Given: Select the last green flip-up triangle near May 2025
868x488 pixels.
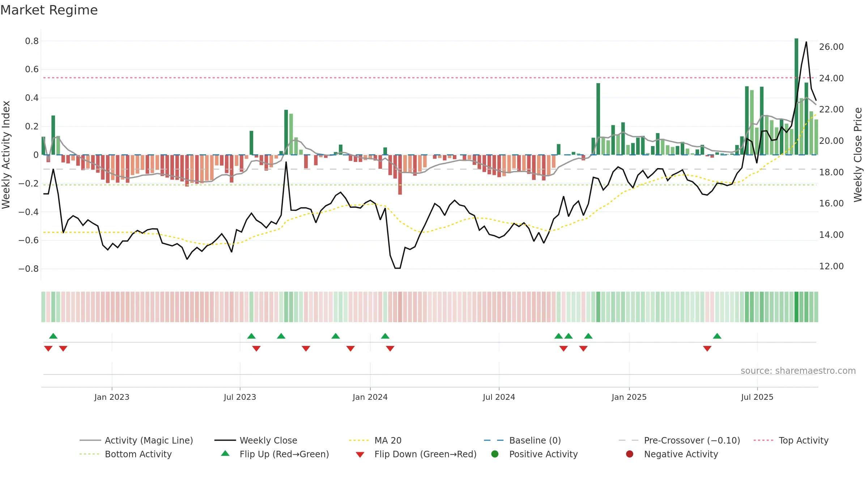Looking at the screenshot, I should (717, 336).
